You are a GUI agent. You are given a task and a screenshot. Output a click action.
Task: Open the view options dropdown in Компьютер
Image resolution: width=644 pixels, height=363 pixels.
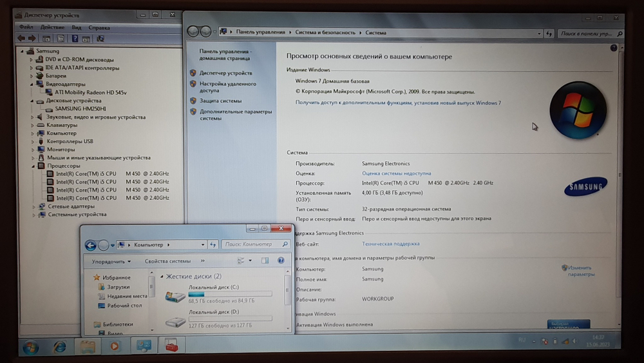click(x=250, y=260)
